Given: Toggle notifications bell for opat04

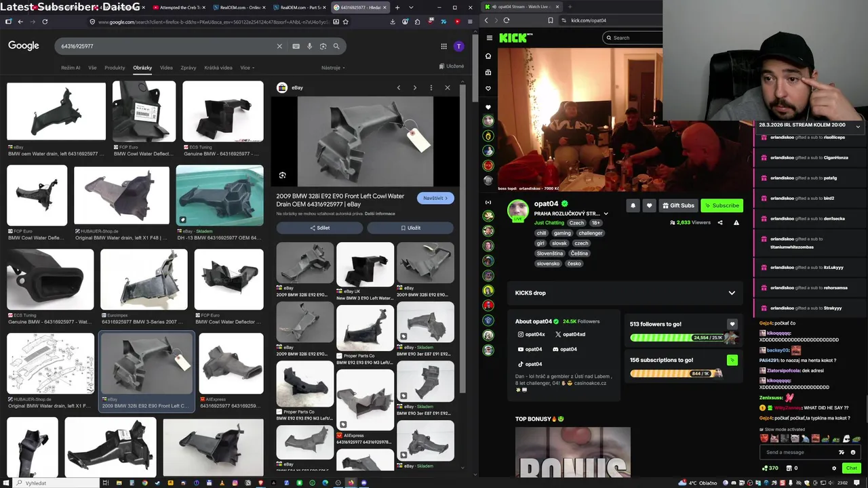Looking at the screenshot, I should [x=633, y=205].
